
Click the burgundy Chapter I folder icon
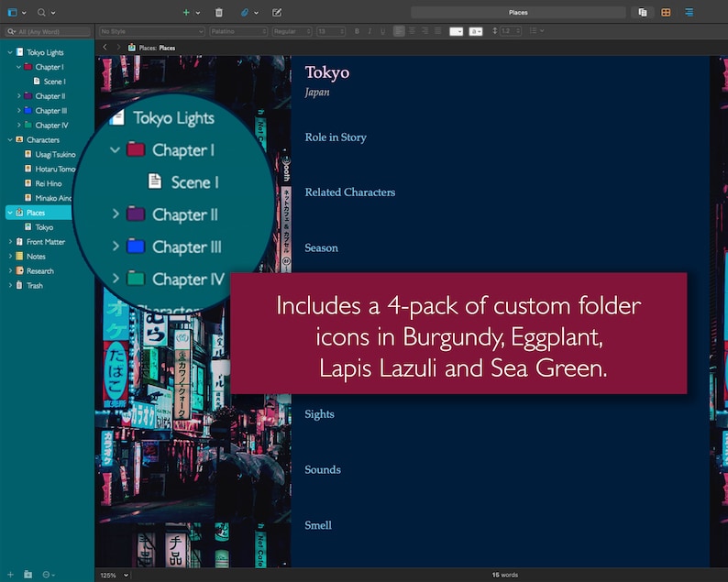pyautogui.click(x=28, y=67)
